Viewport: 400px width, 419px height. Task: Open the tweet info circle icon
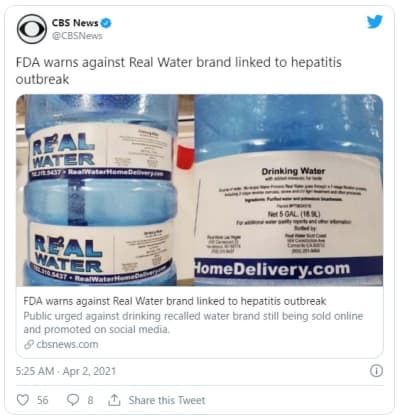(x=376, y=371)
